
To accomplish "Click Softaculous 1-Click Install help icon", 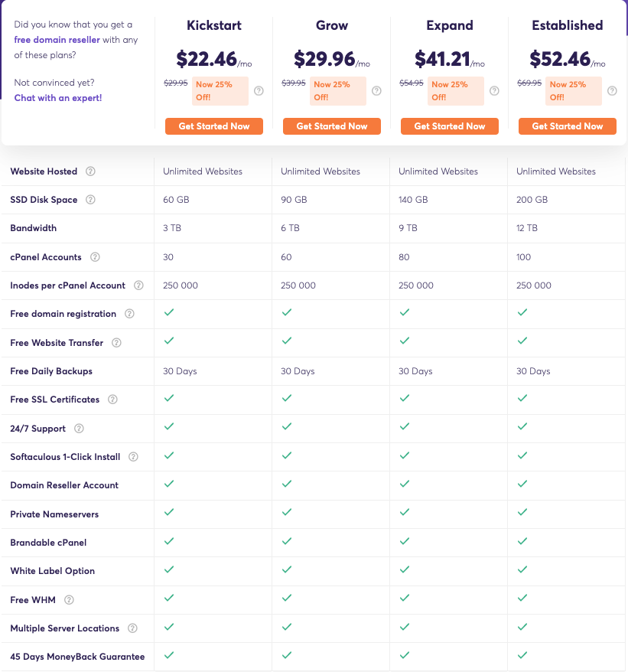I will pos(134,457).
